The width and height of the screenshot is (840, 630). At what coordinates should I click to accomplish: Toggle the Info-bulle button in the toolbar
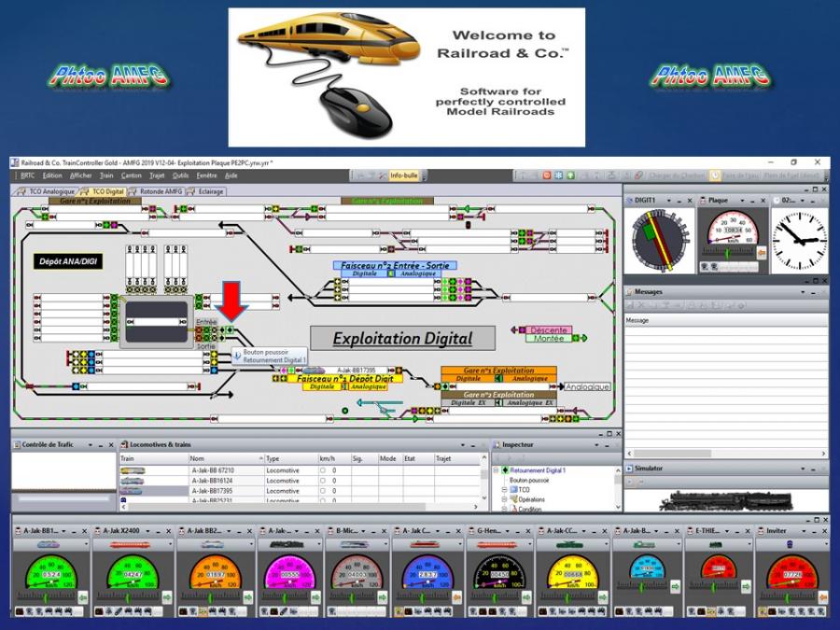click(404, 175)
